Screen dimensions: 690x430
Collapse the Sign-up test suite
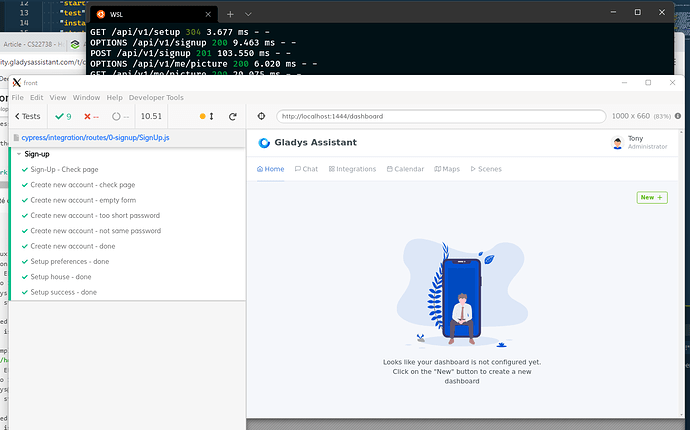tap(19, 154)
